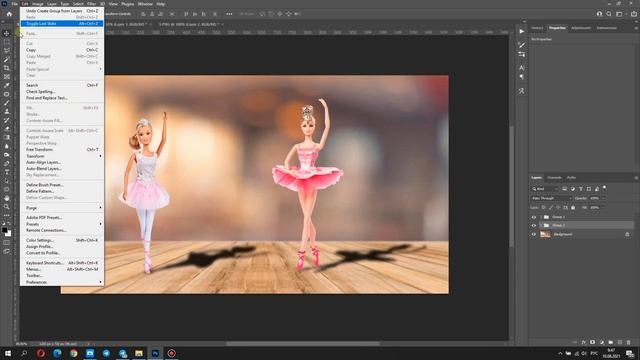Click the horizontal scrollbar under the canvas
640x360 pixels.
pyautogui.click(x=303, y=344)
